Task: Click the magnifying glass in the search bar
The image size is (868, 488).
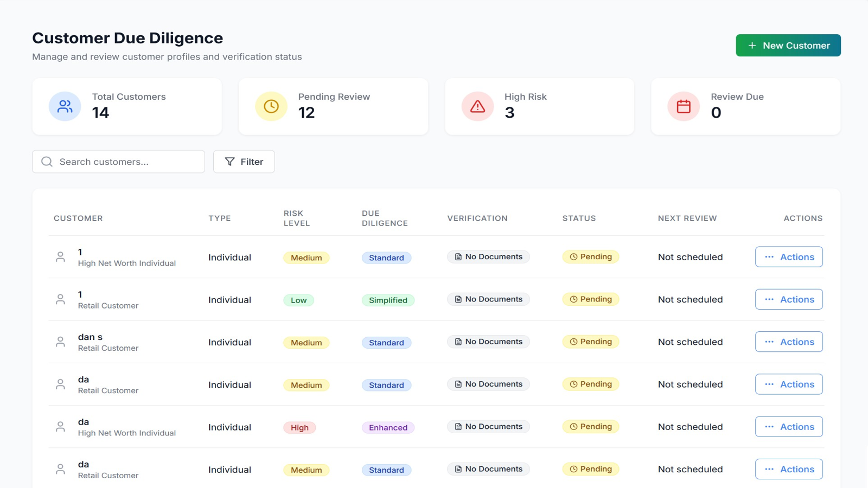Action: [47, 161]
